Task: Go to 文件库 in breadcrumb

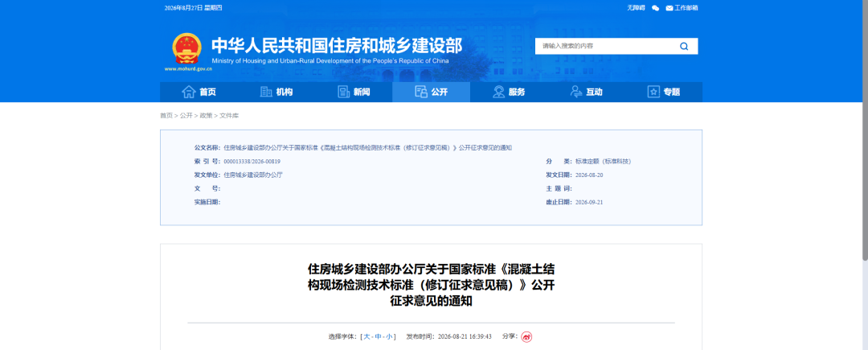Action: pyautogui.click(x=229, y=116)
